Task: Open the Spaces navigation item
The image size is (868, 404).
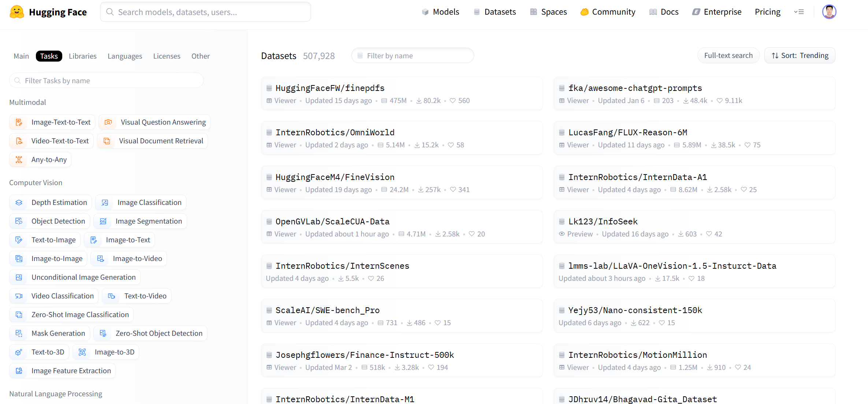Action: point(548,12)
